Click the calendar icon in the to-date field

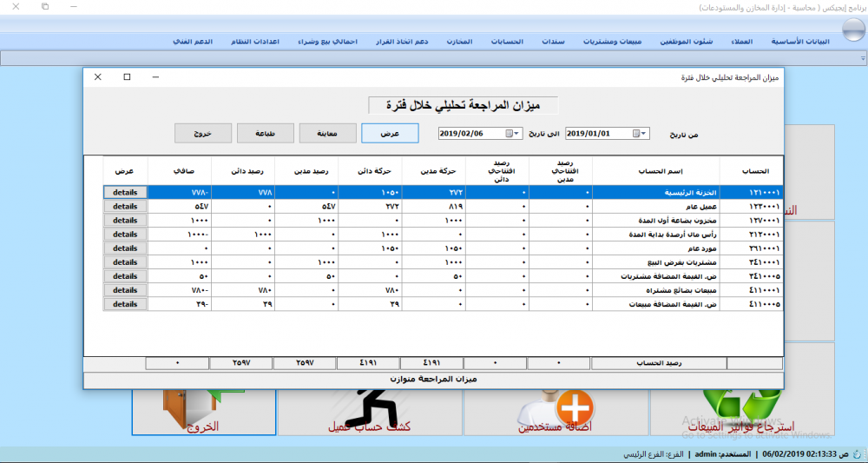tap(509, 134)
